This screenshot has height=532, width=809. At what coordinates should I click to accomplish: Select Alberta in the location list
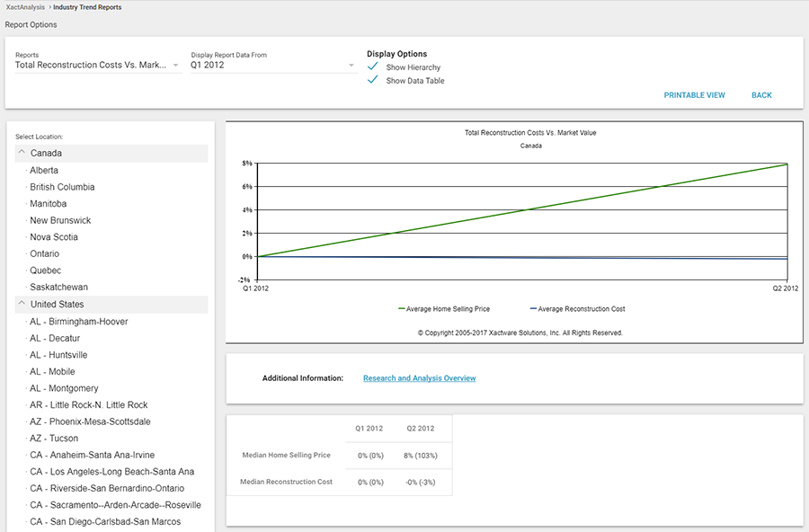click(x=44, y=171)
